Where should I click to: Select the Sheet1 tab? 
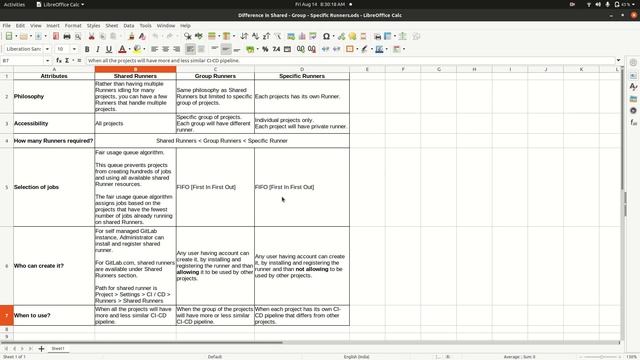click(x=58, y=349)
